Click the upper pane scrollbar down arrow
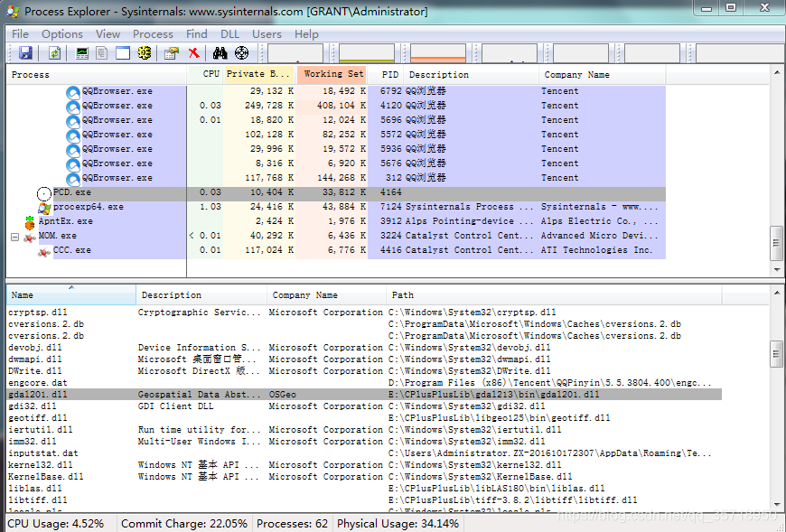Screen dimensions: 786x532 coord(776,269)
